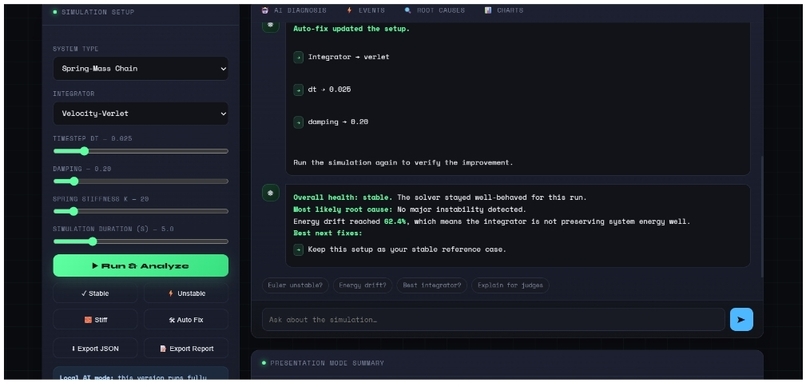The height and width of the screenshot is (387, 806).
Task: Click 'Run the simulation again to verify' text
Action: click(x=403, y=162)
